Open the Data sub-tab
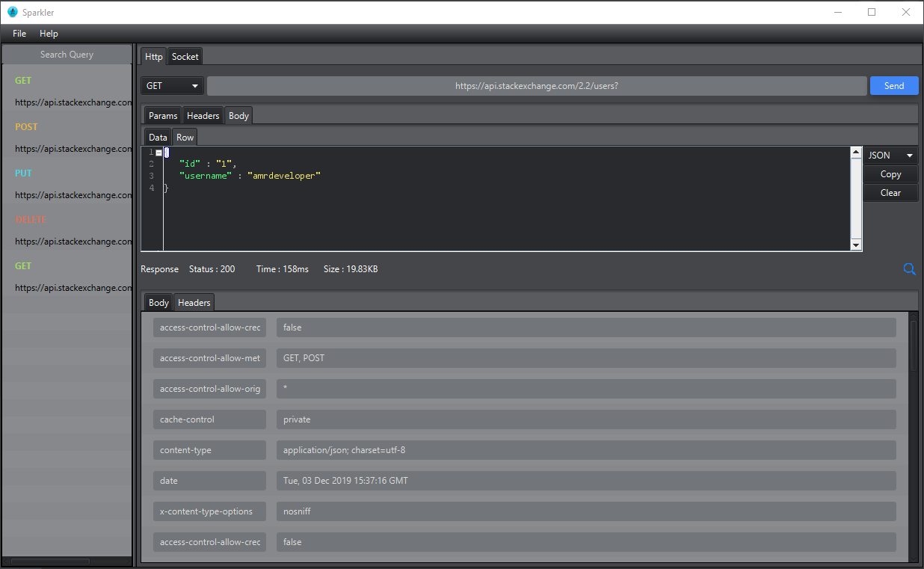 [x=158, y=138]
